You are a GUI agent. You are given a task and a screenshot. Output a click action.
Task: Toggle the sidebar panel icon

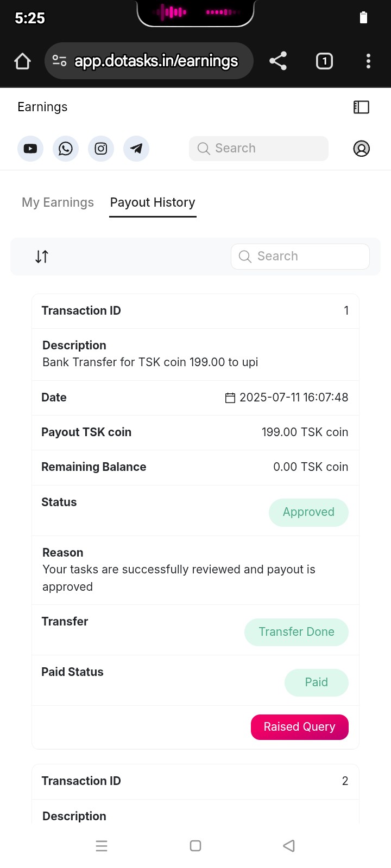pos(361,107)
